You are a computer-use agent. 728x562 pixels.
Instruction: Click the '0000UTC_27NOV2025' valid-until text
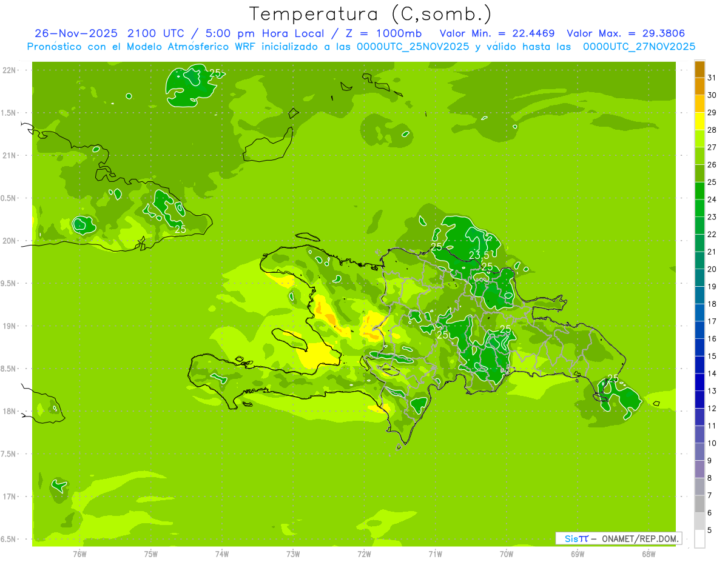[639, 47]
